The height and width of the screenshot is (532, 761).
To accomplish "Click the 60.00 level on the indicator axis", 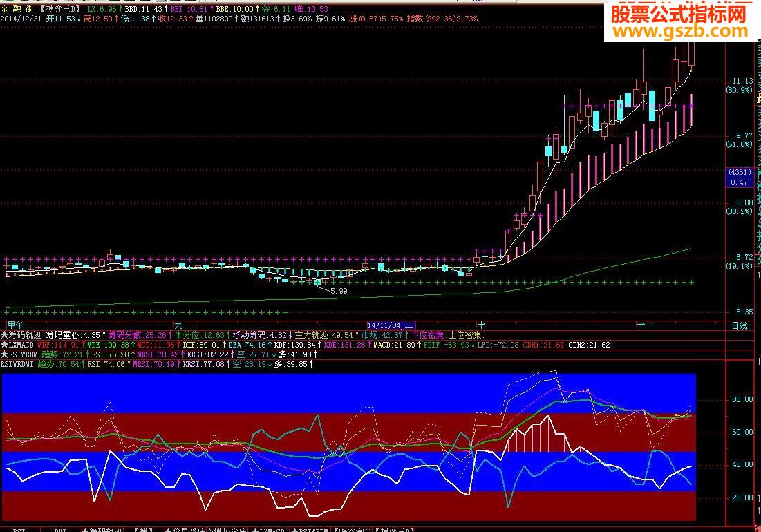I will [x=742, y=432].
